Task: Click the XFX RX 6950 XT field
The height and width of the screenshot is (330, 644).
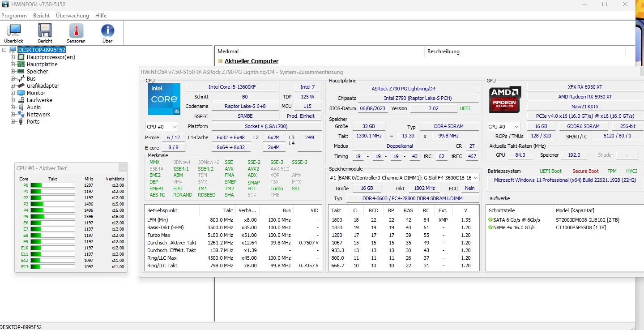Action: (x=584, y=87)
